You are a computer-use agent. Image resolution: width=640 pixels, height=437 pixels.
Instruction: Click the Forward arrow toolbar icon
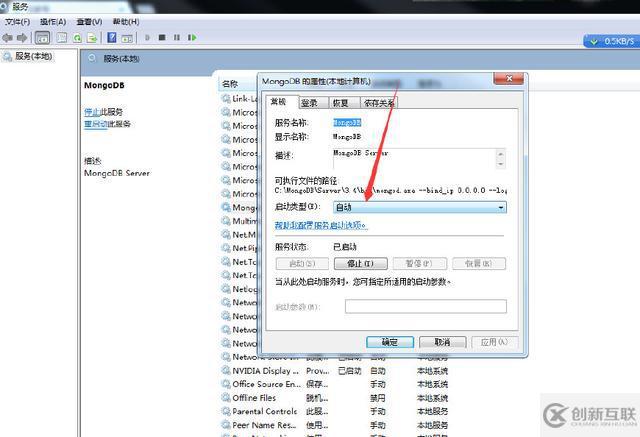(x=22, y=38)
